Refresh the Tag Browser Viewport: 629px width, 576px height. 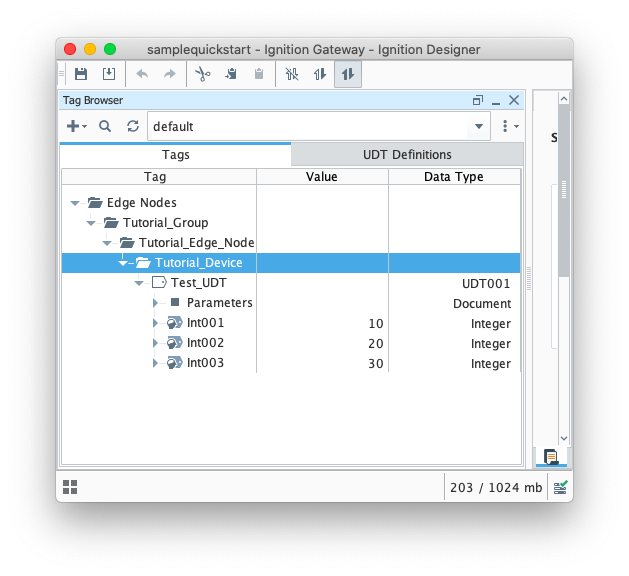[x=132, y=126]
